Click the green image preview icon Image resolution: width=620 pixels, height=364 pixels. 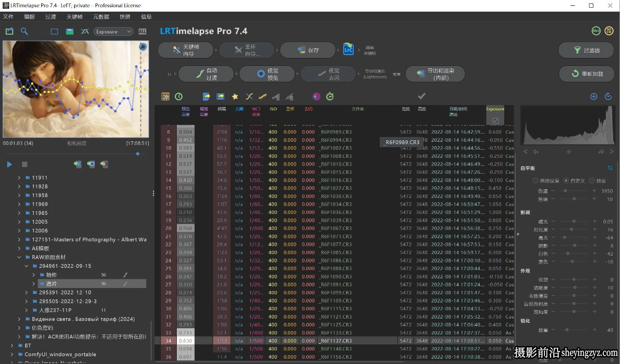(x=70, y=31)
